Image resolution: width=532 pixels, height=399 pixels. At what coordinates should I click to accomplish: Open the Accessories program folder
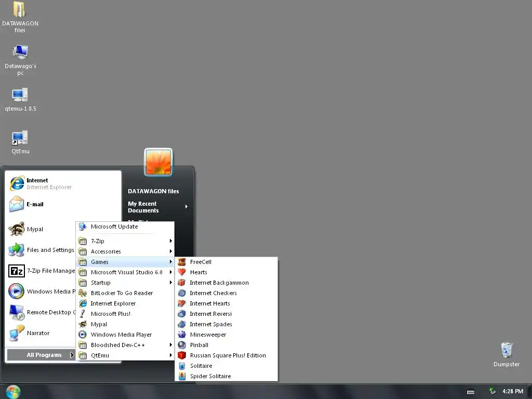[x=125, y=251]
